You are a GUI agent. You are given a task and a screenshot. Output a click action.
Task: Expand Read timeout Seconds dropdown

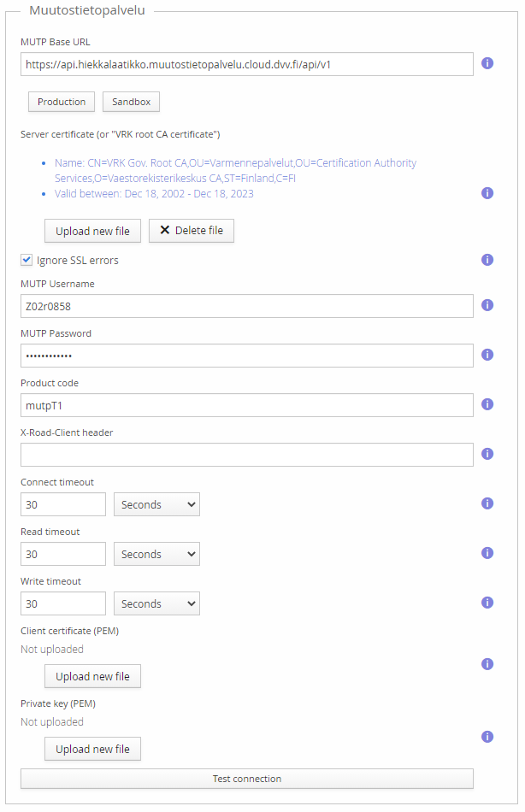click(156, 554)
